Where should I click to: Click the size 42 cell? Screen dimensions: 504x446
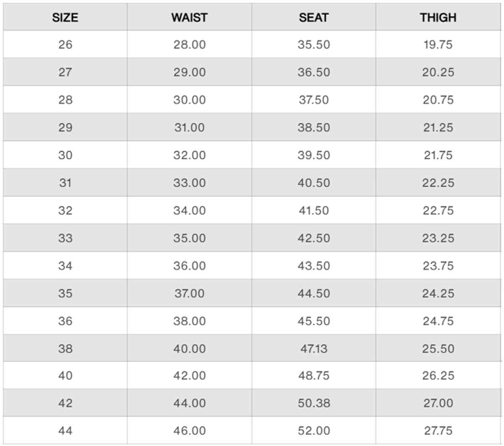[x=65, y=403]
